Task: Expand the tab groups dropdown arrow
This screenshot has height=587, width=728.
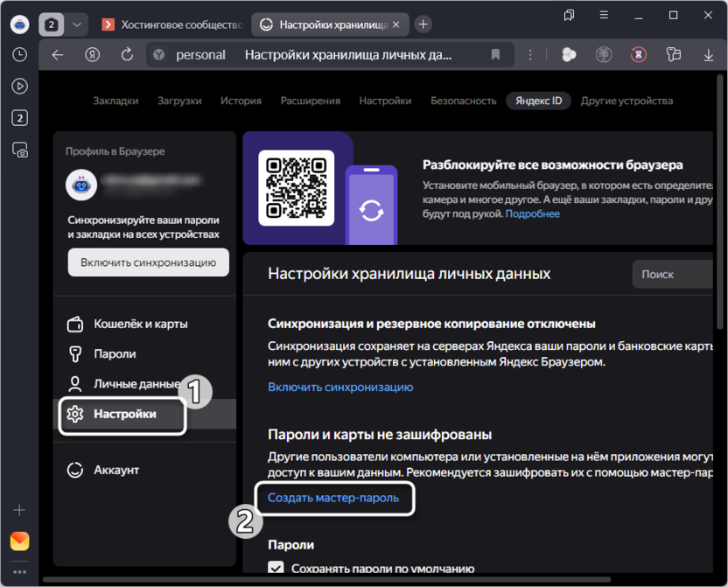Action: click(77, 24)
